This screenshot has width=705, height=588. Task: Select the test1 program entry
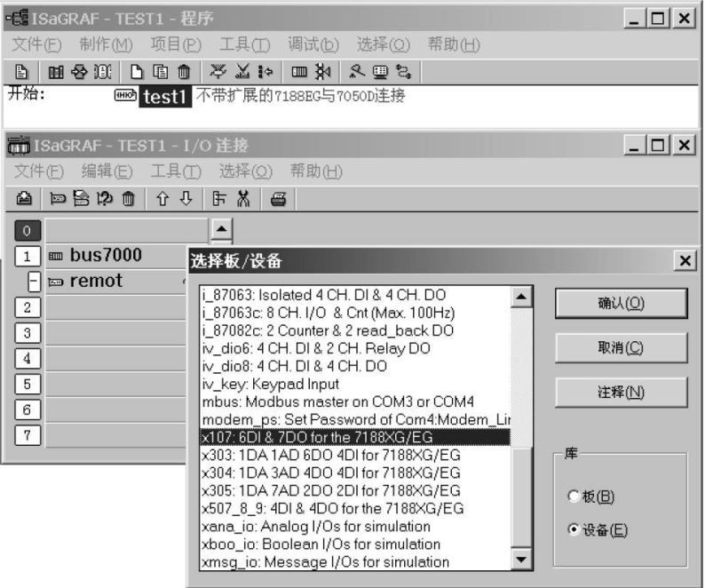tap(164, 97)
